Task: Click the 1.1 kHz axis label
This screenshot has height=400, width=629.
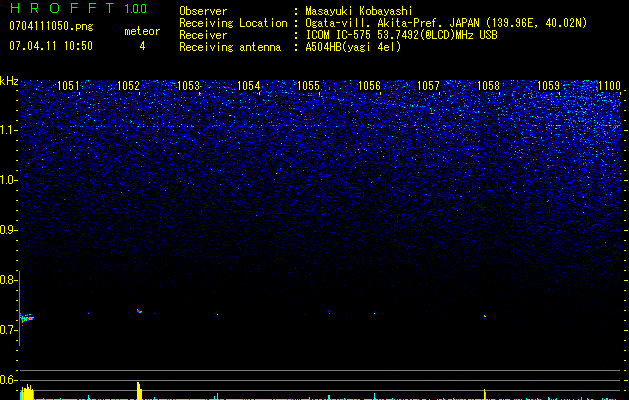Action: coord(8,130)
